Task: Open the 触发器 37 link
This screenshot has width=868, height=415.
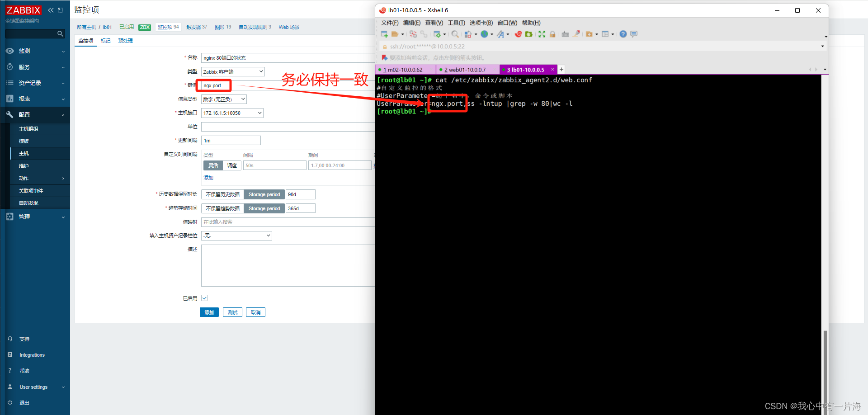Action: [197, 27]
